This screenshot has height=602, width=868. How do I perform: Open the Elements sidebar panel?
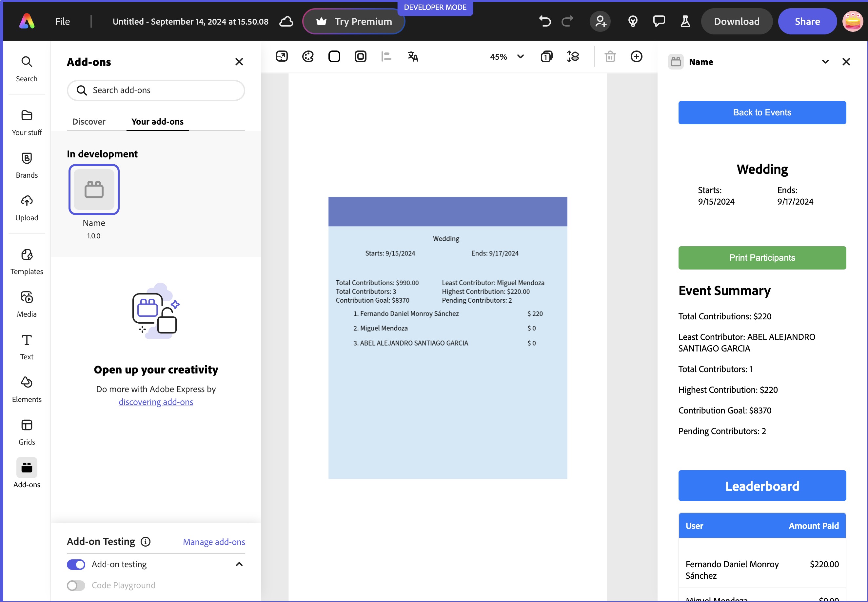27,389
